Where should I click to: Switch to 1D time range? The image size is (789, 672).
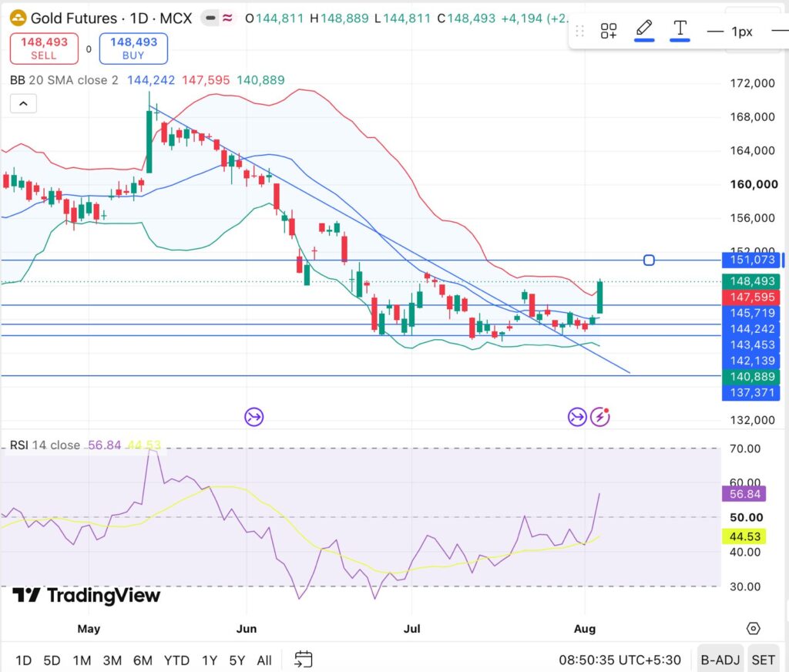(x=23, y=660)
